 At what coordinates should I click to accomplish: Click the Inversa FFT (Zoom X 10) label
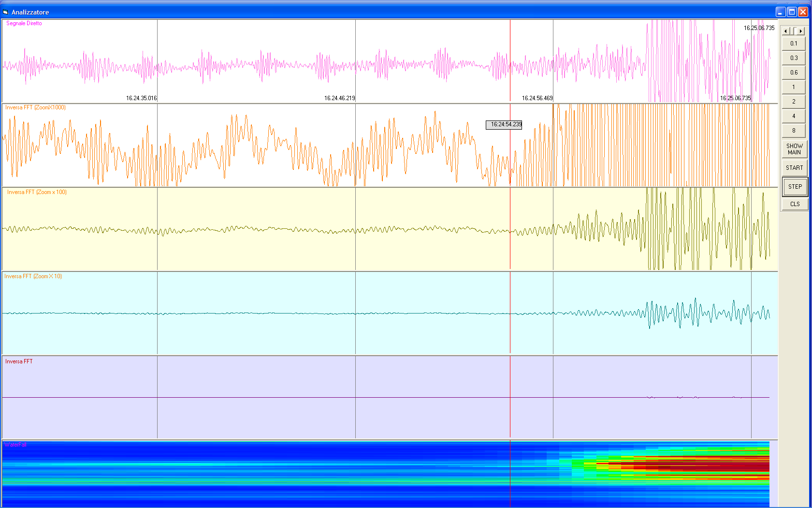click(x=33, y=276)
